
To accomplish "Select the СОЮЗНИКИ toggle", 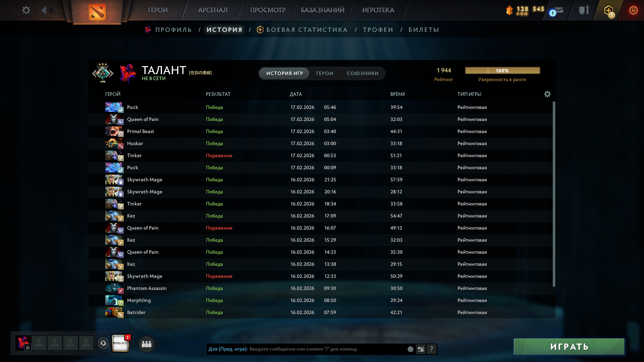I will coord(363,73).
